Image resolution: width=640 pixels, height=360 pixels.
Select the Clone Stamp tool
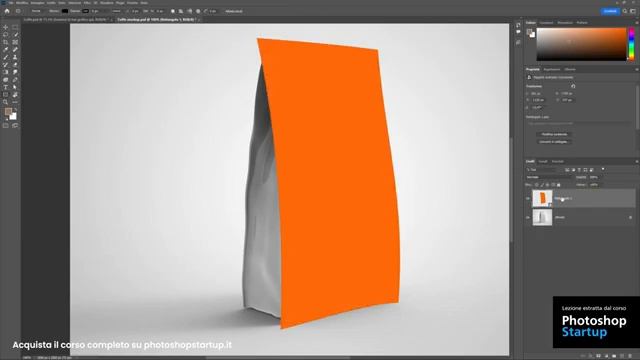coord(15,57)
